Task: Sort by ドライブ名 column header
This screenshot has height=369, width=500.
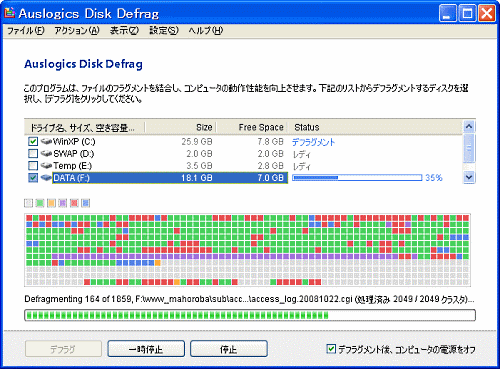Action: click(x=85, y=127)
